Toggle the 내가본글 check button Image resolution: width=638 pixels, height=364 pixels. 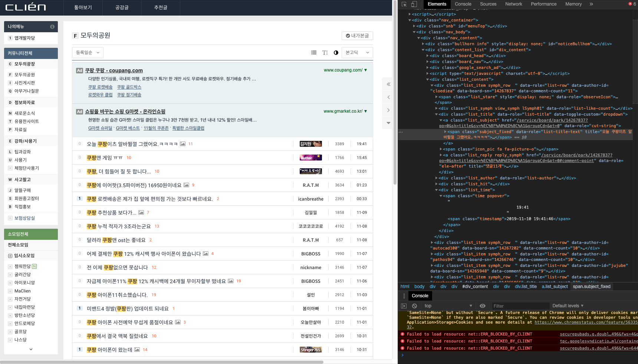357,36
